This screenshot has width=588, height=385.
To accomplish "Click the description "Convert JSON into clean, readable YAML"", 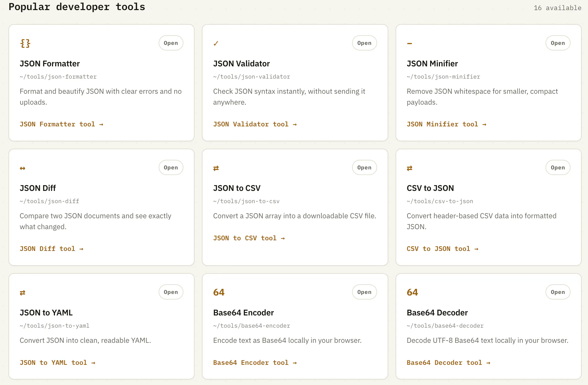I will point(85,340).
